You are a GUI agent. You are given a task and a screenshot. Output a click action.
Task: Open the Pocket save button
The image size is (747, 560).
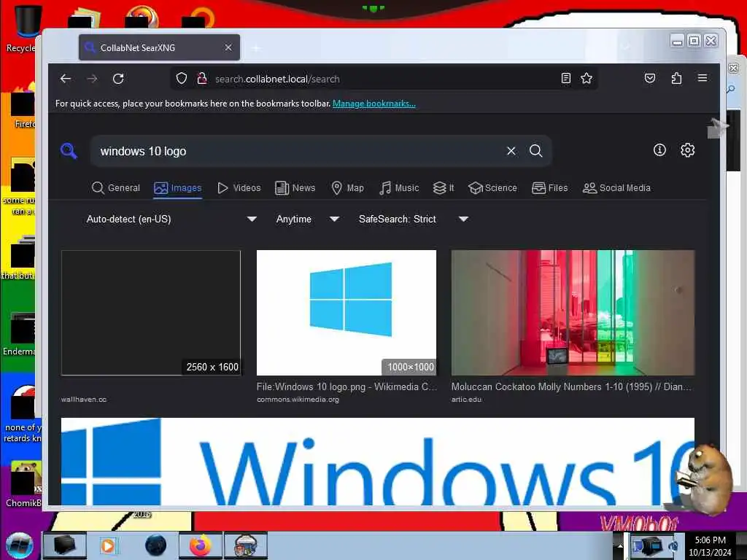tap(650, 79)
